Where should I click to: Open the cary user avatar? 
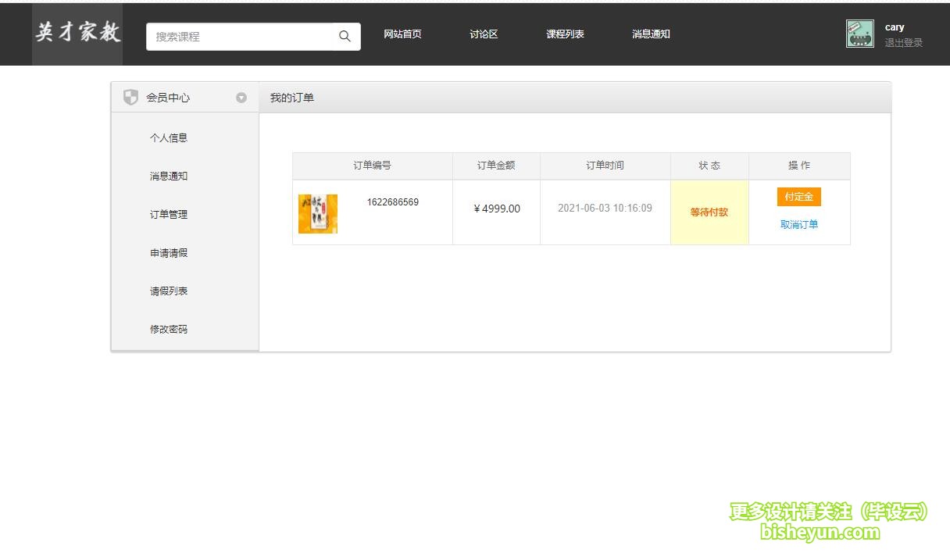859,34
